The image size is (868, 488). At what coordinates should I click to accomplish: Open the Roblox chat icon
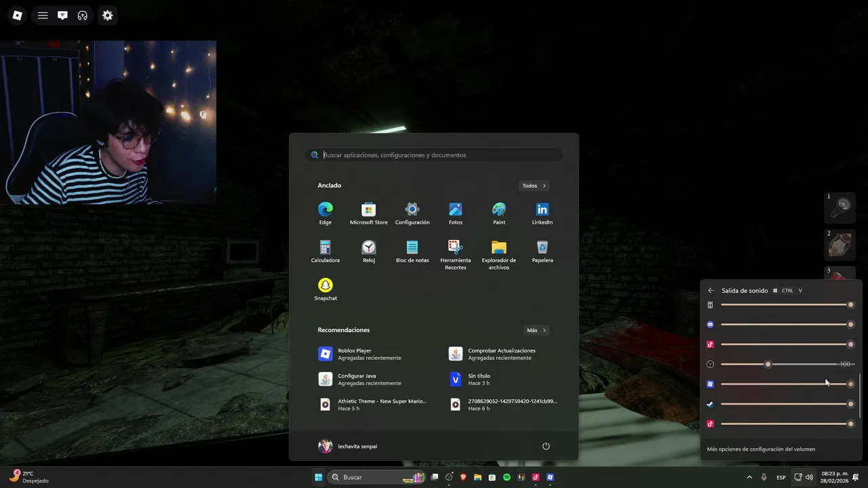pos(62,15)
